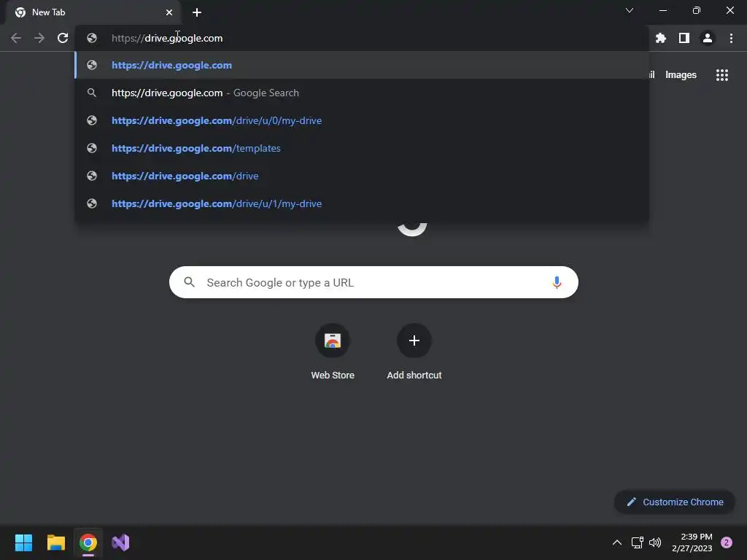The image size is (747, 560).
Task: Reload the current page
Action: [x=63, y=38]
